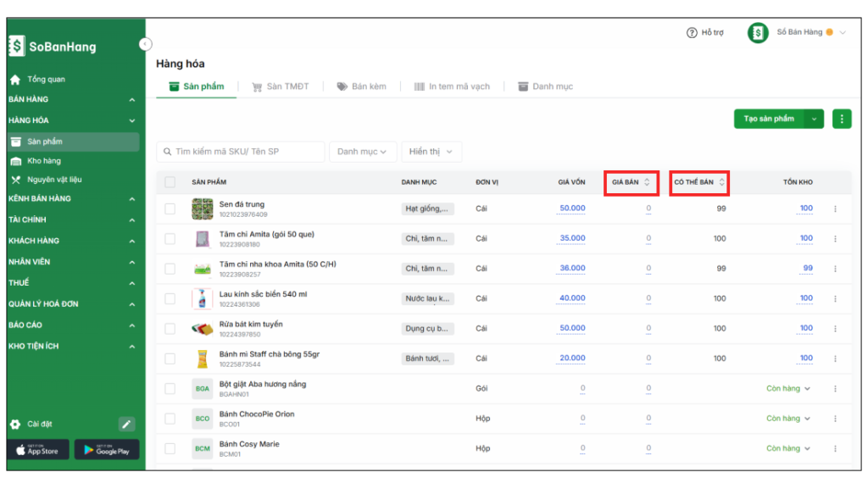
Task: Select the Rửa bát kim tuyến checkbox
Action: point(170,328)
